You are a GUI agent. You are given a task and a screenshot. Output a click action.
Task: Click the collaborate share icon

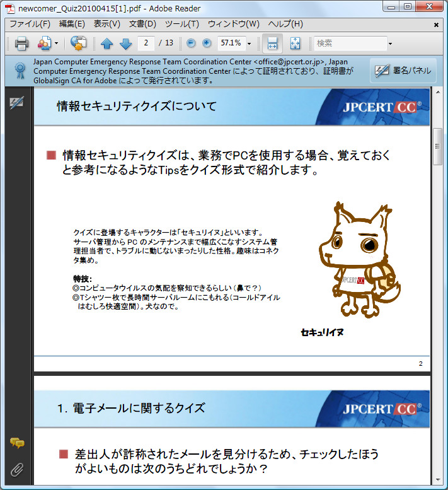[45, 43]
